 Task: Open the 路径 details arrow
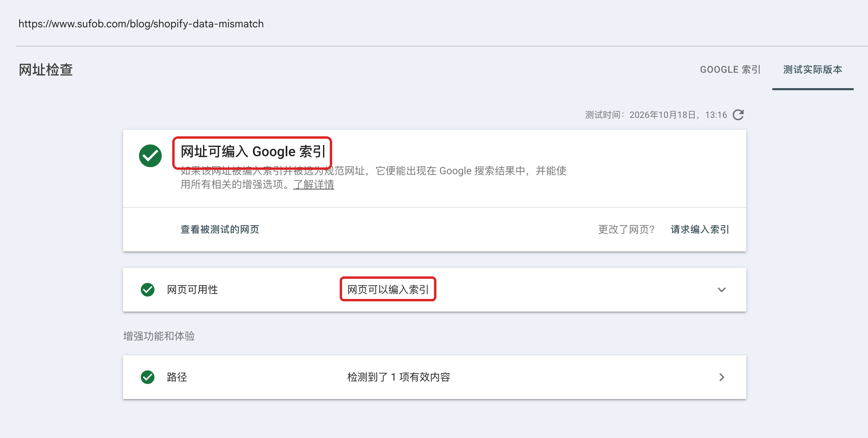point(722,377)
